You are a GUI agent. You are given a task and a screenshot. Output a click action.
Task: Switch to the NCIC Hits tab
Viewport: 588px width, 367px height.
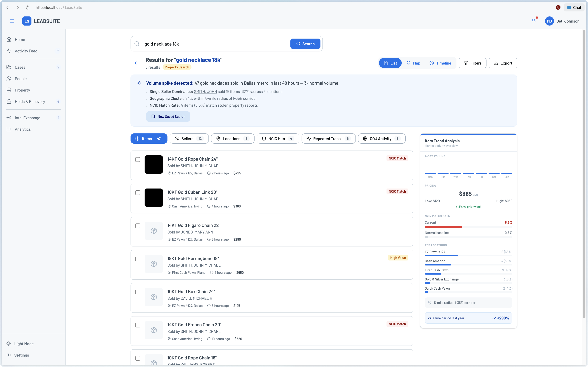point(278,139)
